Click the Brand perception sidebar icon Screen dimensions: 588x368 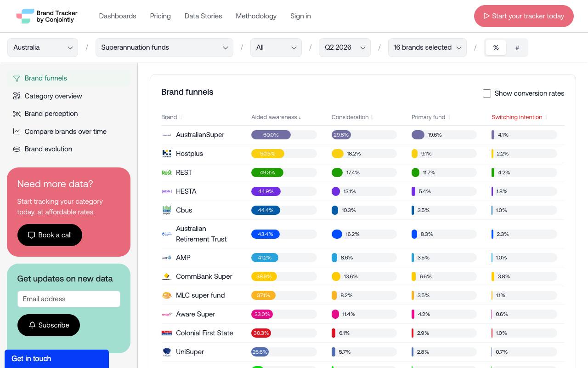pos(17,114)
